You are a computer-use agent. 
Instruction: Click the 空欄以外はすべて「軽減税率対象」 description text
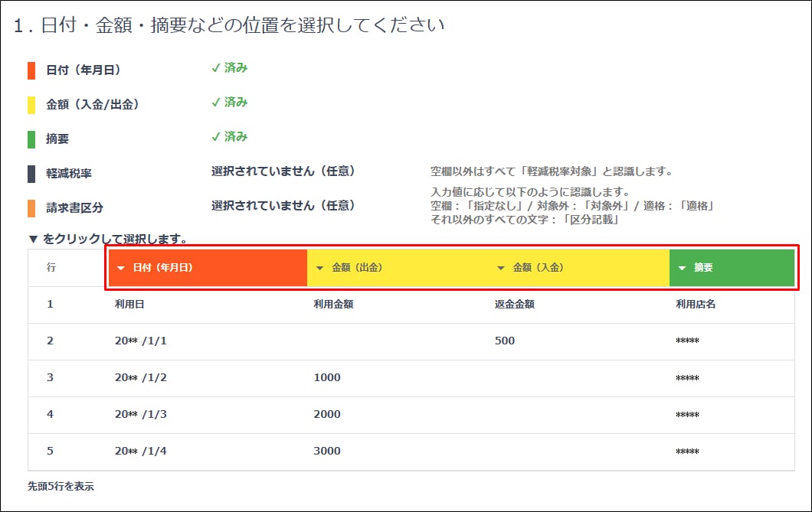tap(552, 171)
